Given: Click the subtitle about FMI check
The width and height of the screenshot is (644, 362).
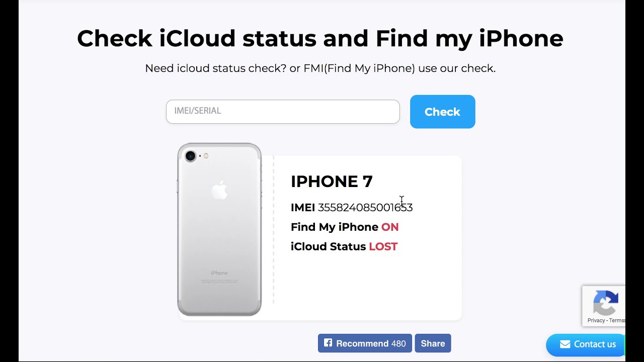Looking at the screenshot, I should [320, 68].
